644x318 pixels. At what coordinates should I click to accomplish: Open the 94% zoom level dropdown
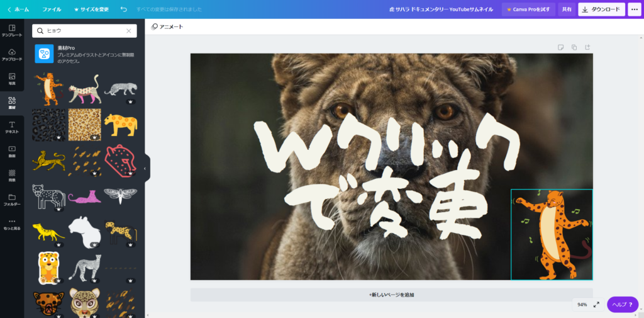(x=582, y=304)
